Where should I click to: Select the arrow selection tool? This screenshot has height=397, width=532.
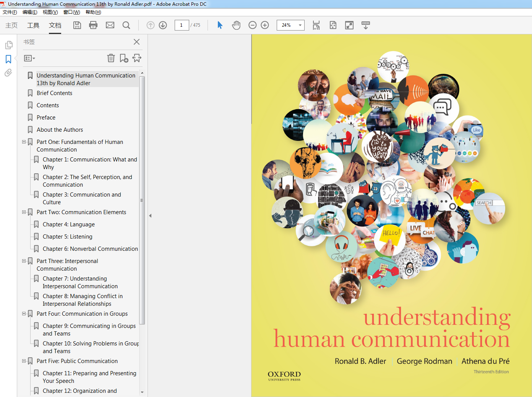220,25
